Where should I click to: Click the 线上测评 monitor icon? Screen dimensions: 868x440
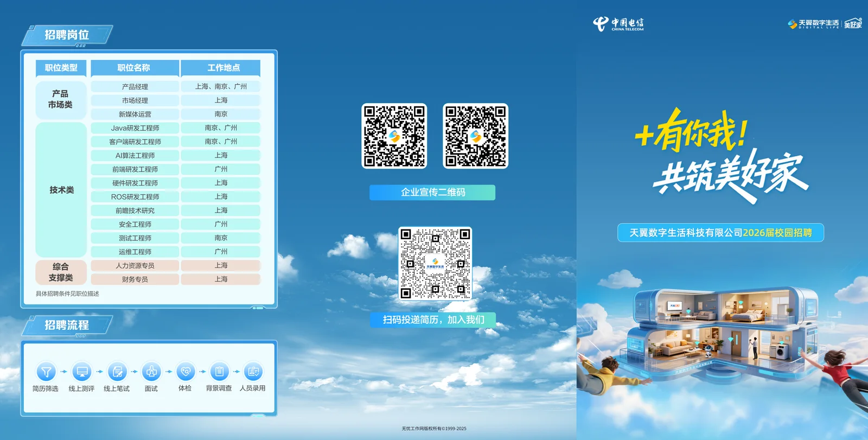click(82, 372)
